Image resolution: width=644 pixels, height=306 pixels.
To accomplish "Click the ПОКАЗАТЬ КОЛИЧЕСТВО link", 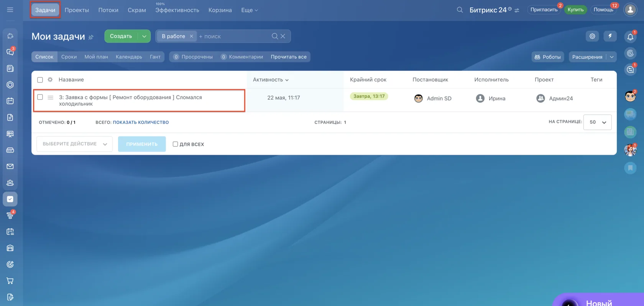I will [x=141, y=122].
